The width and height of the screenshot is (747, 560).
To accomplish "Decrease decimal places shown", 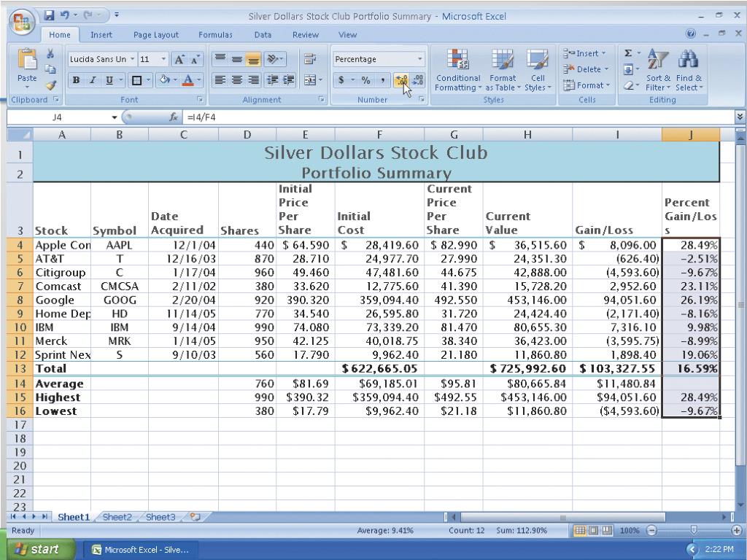I will [x=418, y=80].
